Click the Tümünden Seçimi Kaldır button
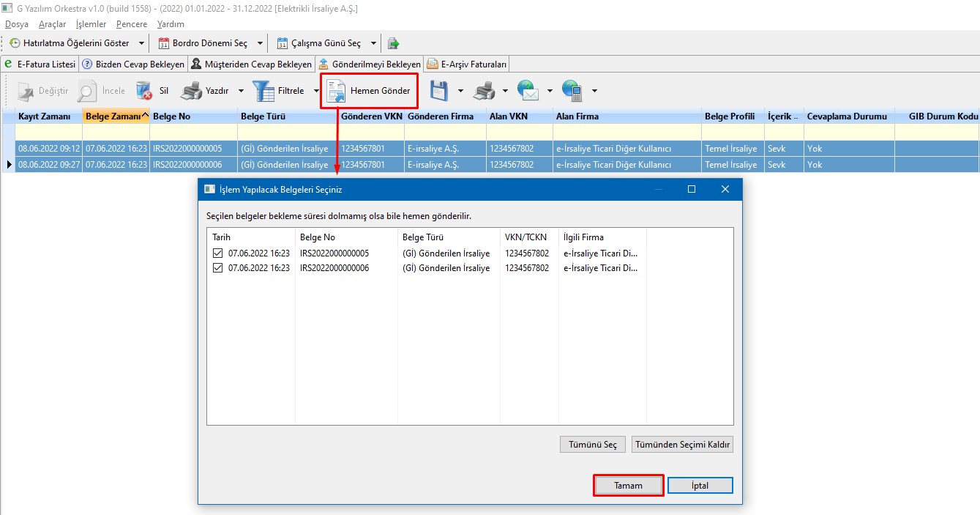The width and height of the screenshot is (980, 515). (x=682, y=445)
